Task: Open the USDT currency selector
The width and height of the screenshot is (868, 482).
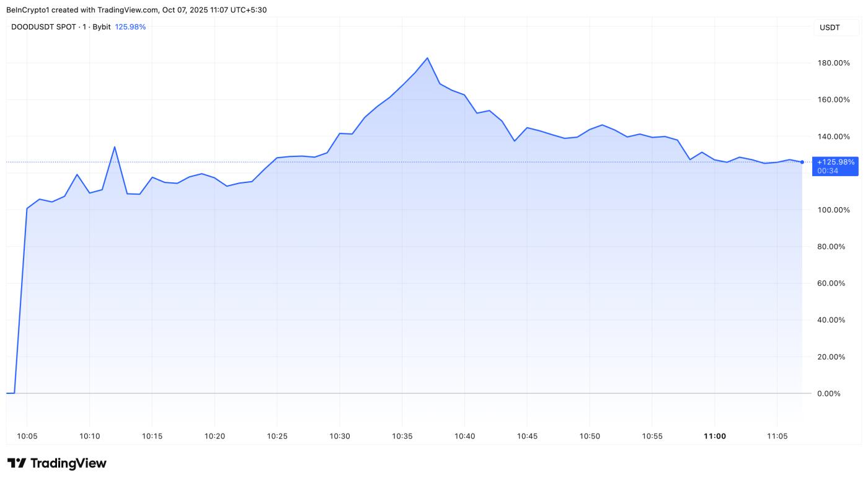Action: coord(829,27)
